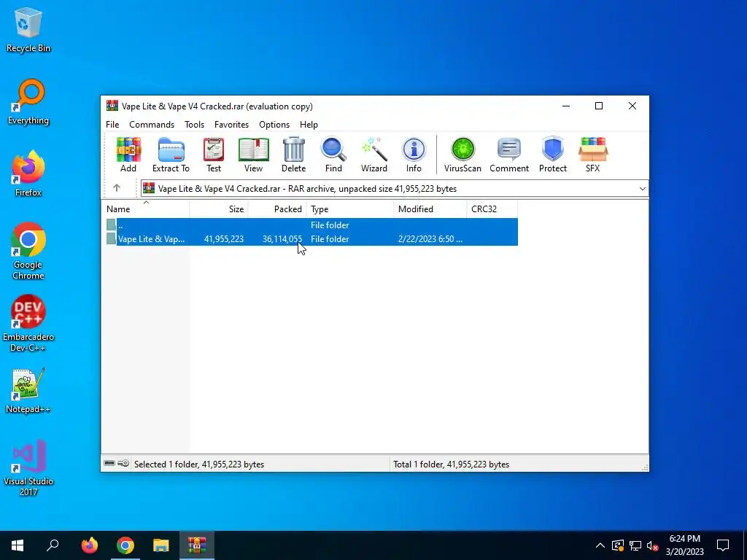
Task: Show archive Info
Action: pos(414,155)
